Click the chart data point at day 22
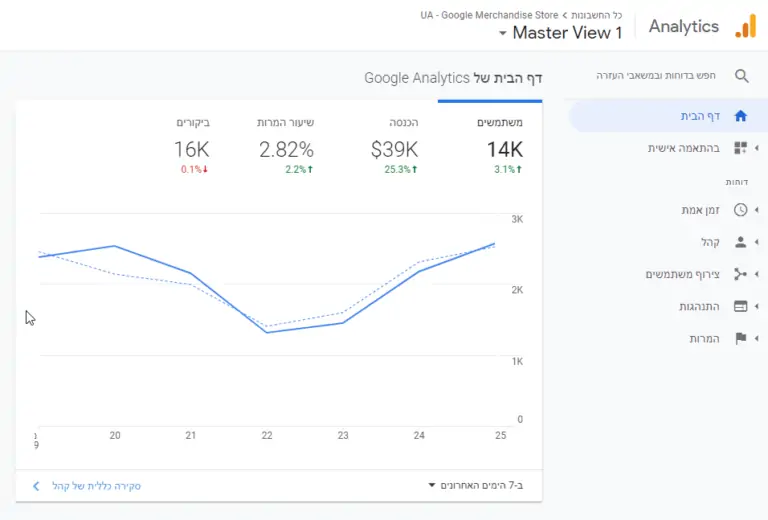The width and height of the screenshot is (768, 520). pos(267,332)
